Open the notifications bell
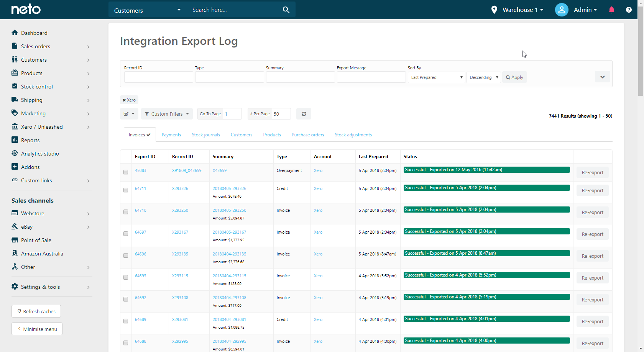 pos(611,10)
